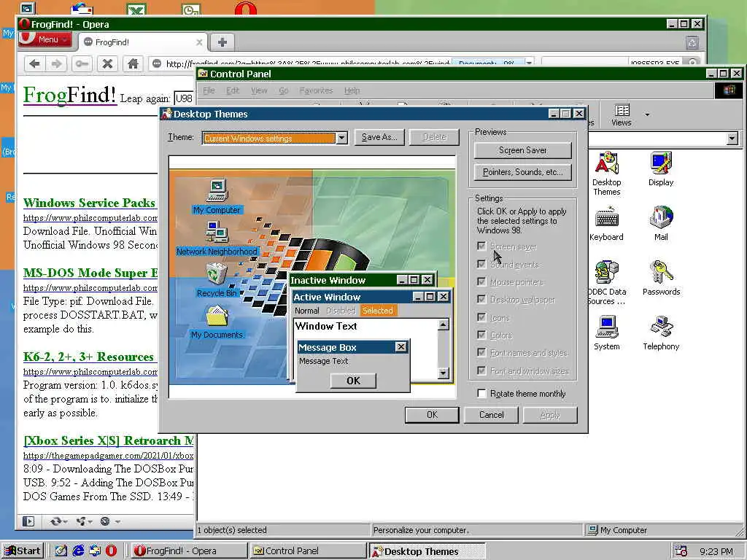
Task: Toggle Font names and styles checkbox
Action: [x=481, y=352]
